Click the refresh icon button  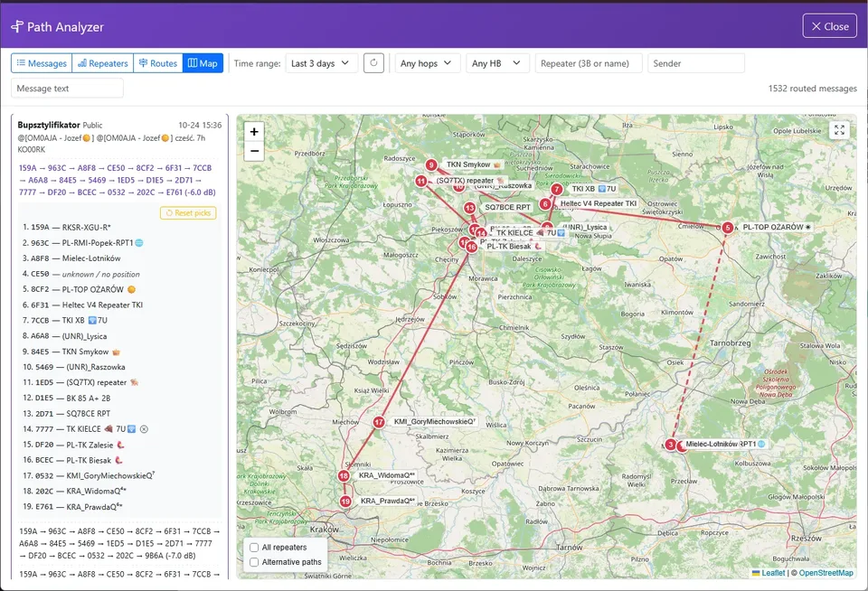coord(373,63)
